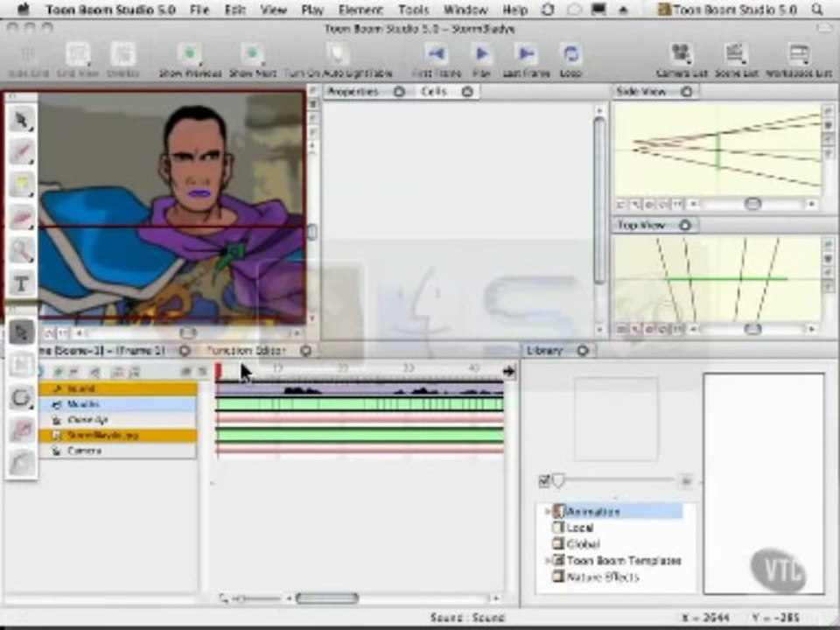Switch to the Properties tab
The width and height of the screenshot is (840, 630).
[x=353, y=92]
